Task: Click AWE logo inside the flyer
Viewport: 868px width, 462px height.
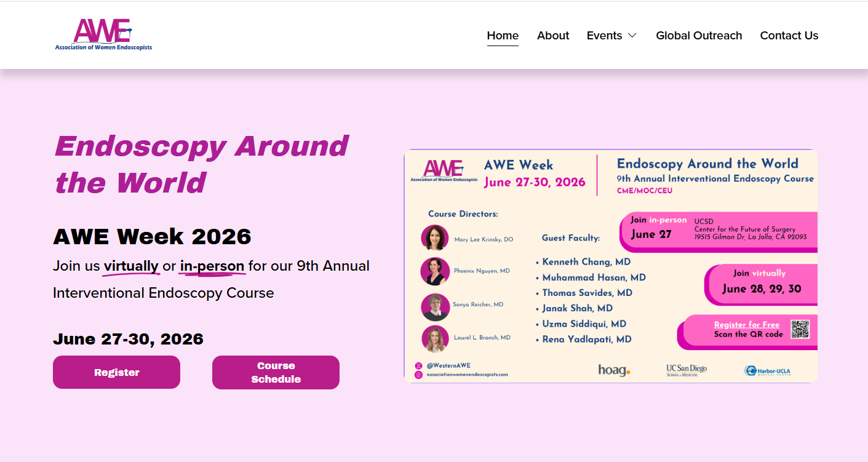Action: 444,172
